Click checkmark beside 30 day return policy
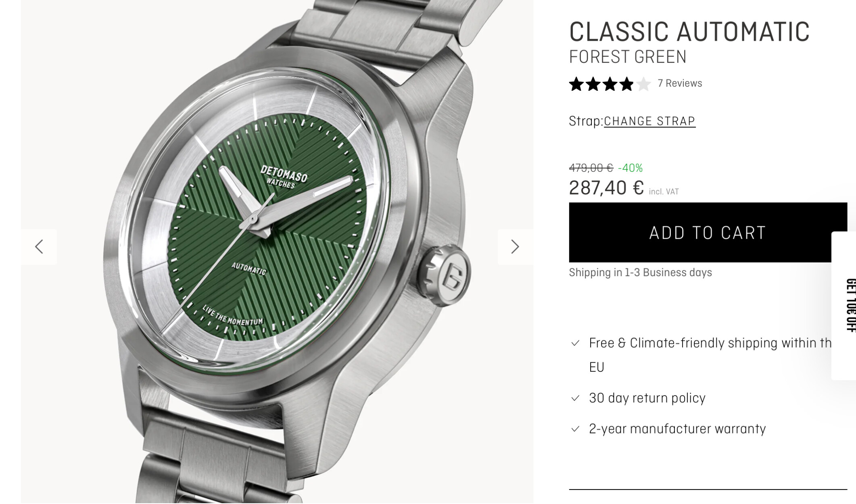 576,398
